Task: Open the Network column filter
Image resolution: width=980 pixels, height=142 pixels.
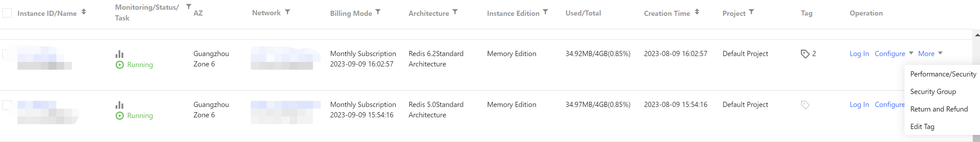Action: [288, 12]
